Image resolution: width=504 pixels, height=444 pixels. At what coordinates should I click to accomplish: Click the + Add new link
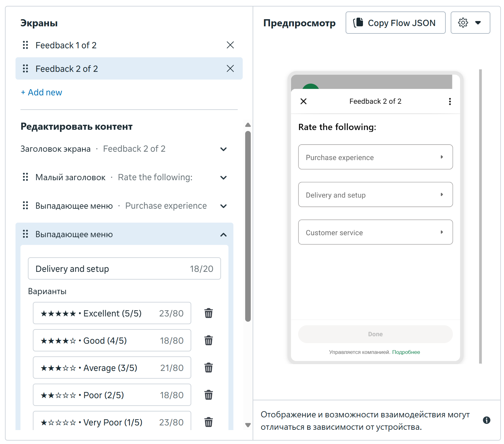42,92
